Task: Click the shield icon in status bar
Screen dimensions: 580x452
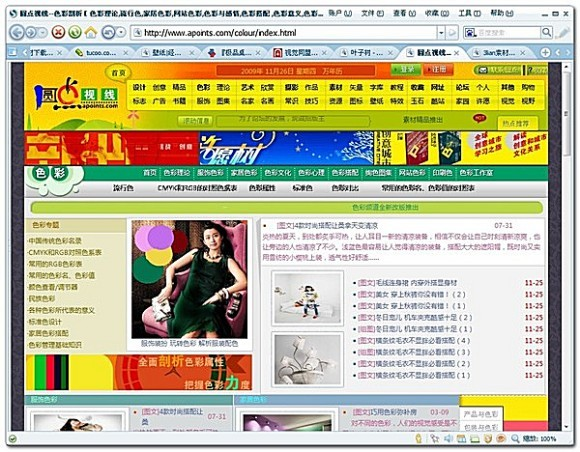Action: tap(488, 439)
